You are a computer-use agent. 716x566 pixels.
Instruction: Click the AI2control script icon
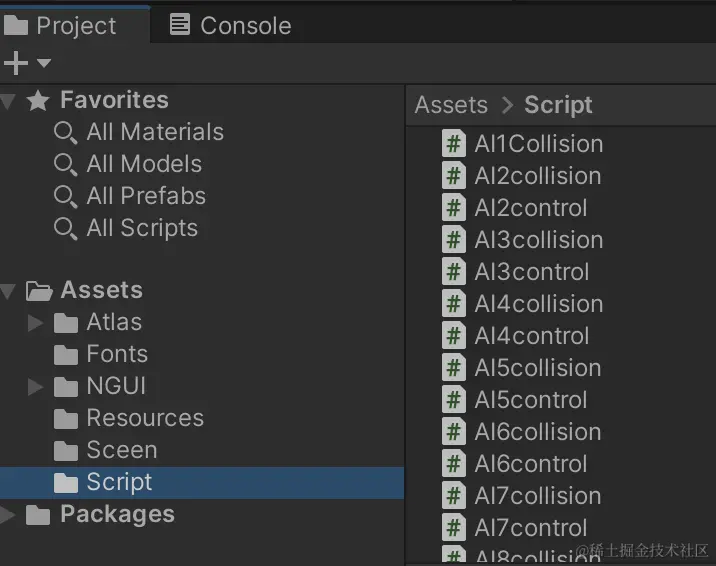click(x=454, y=208)
